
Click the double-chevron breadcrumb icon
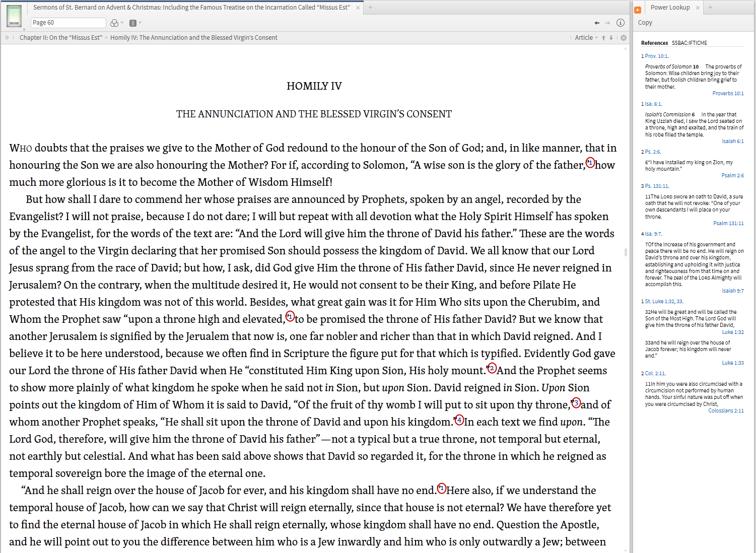7,37
